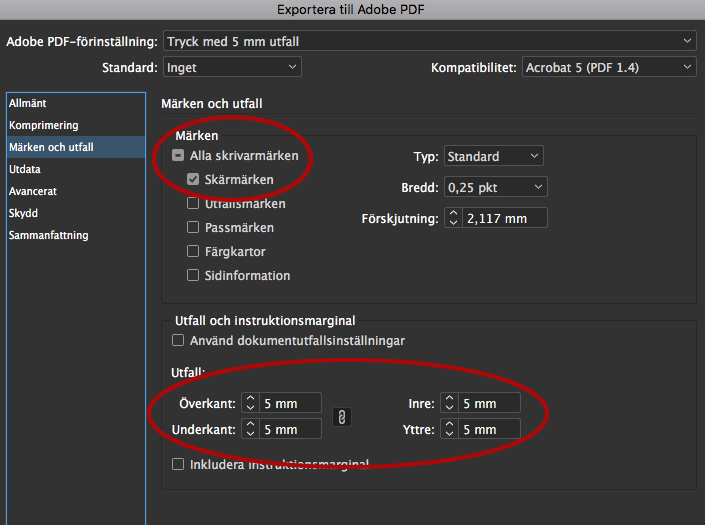Click the Inre 5 mm field
Image resolution: width=705 pixels, height=525 pixels.
pyautogui.click(x=489, y=403)
